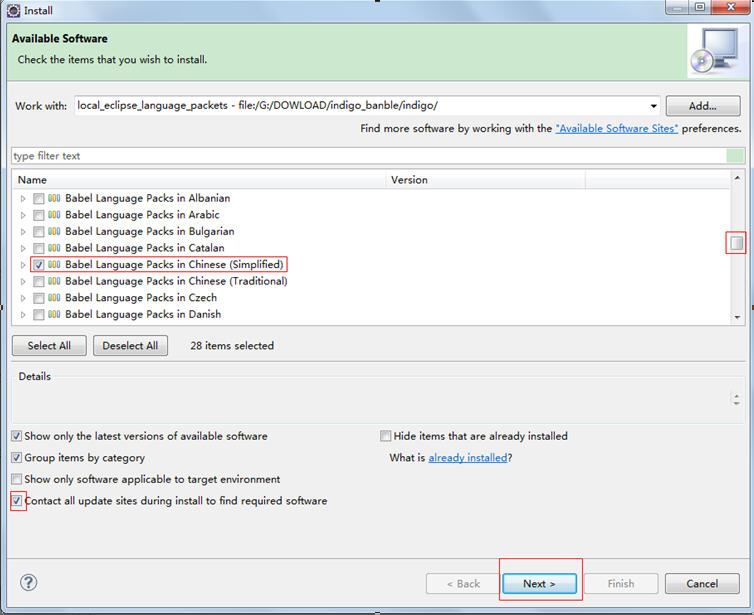Open the Available Software Sites link
Image resolution: width=754 pixels, height=615 pixels.
(616, 128)
